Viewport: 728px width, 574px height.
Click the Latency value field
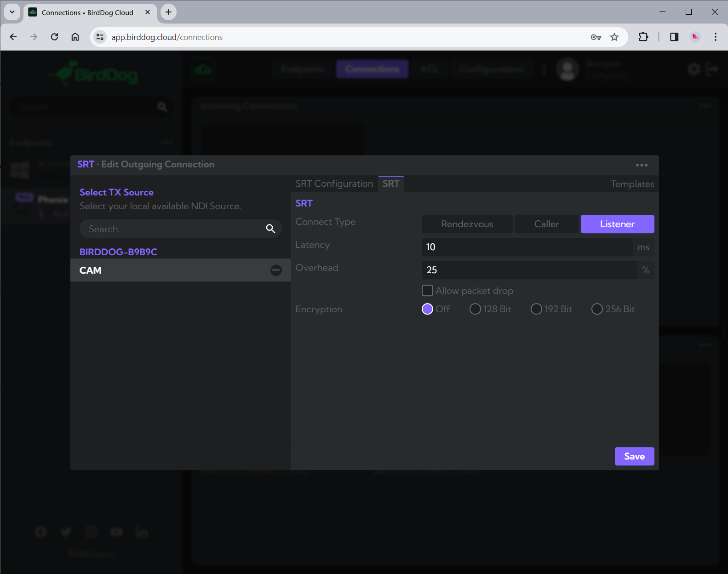pyautogui.click(x=527, y=247)
